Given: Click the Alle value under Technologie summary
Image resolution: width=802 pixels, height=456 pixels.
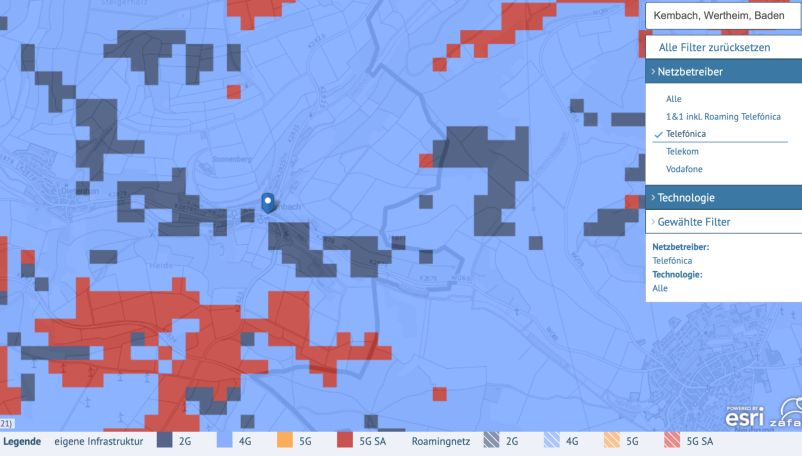Looking at the screenshot, I should [x=660, y=288].
